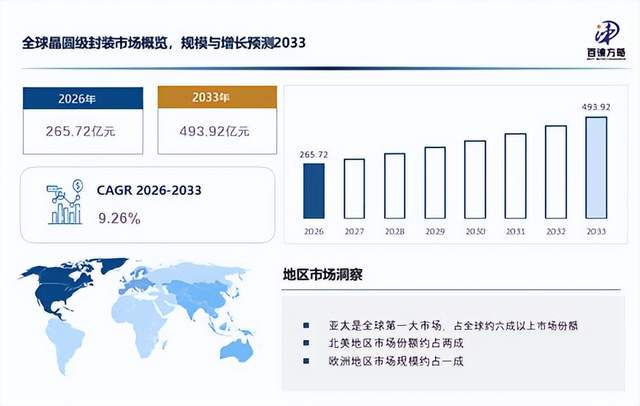Click the 493.92亿元 value box
Viewport: 640px width, 406px height.
tap(217, 131)
